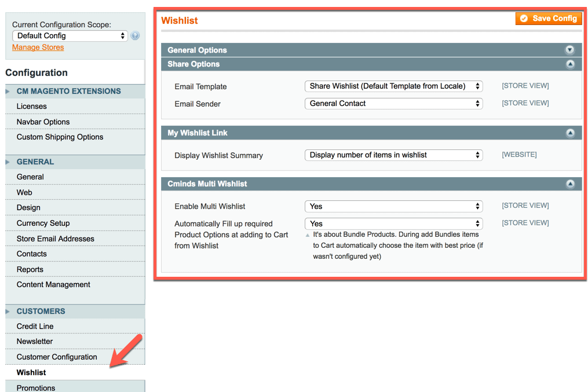The height and width of the screenshot is (392, 588).
Task: Open Current Configuration Scope dropdown
Action: coord(70,36)
